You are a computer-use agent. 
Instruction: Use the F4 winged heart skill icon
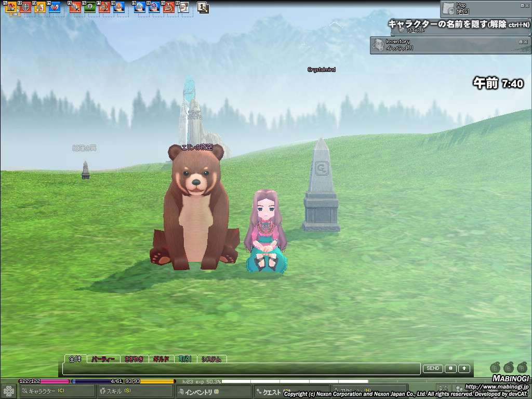pos(55,7)
